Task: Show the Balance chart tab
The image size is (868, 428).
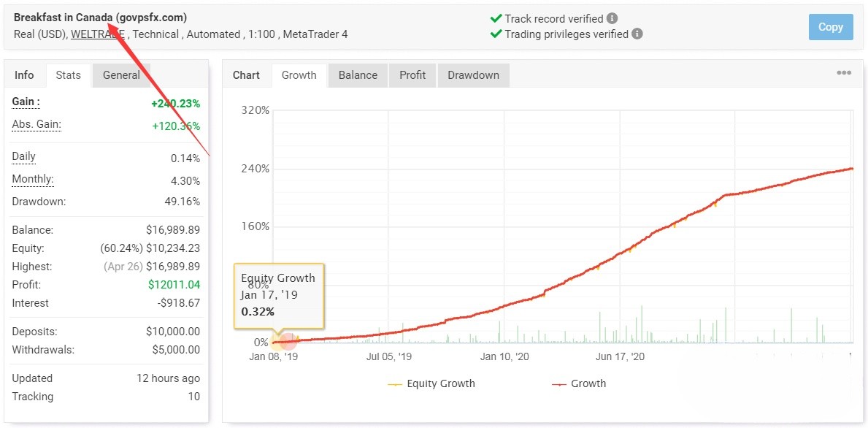Action: pyautogui.click(x=358, y=75)
